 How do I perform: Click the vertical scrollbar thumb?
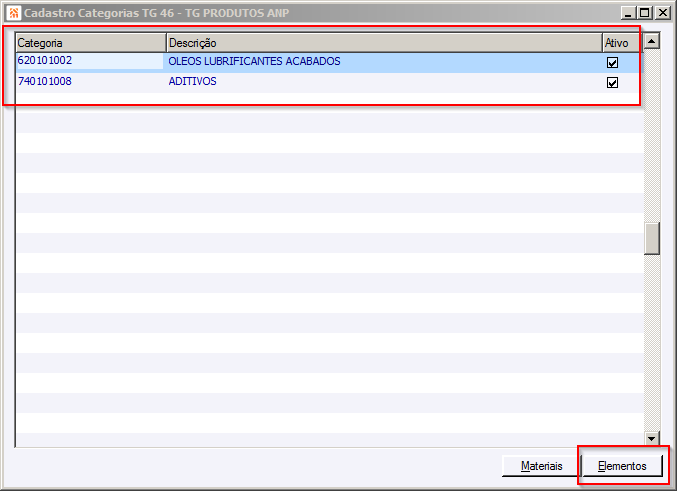[652, 238]
